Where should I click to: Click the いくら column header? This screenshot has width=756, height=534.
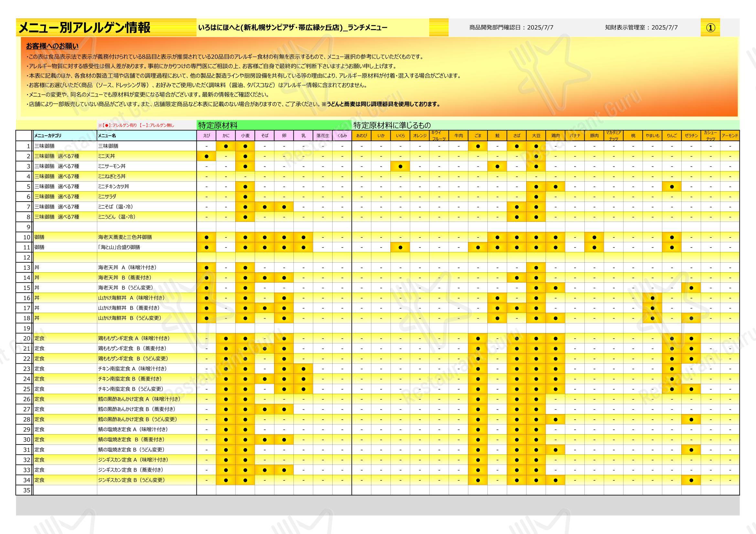coord(400,136)
